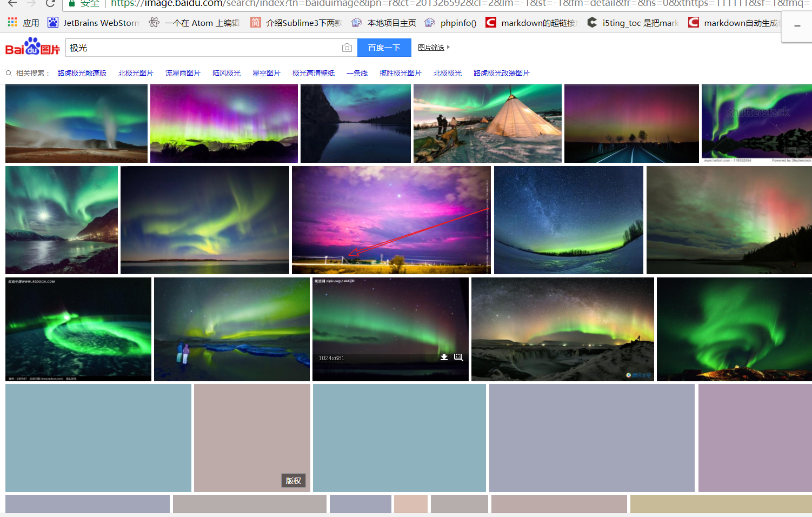The height and width of the screenshot is (517, 812).
Task: Select the 极光高清壁纸 related search link
Action: click(x=314, y=73)
